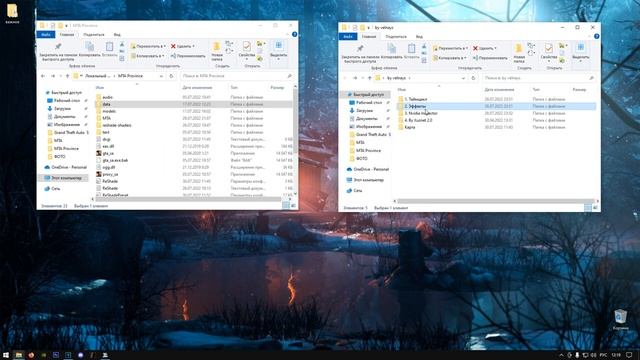Select models folder in MTA Province window
Screen dimensions: 640x360
(x=109, y=111)
